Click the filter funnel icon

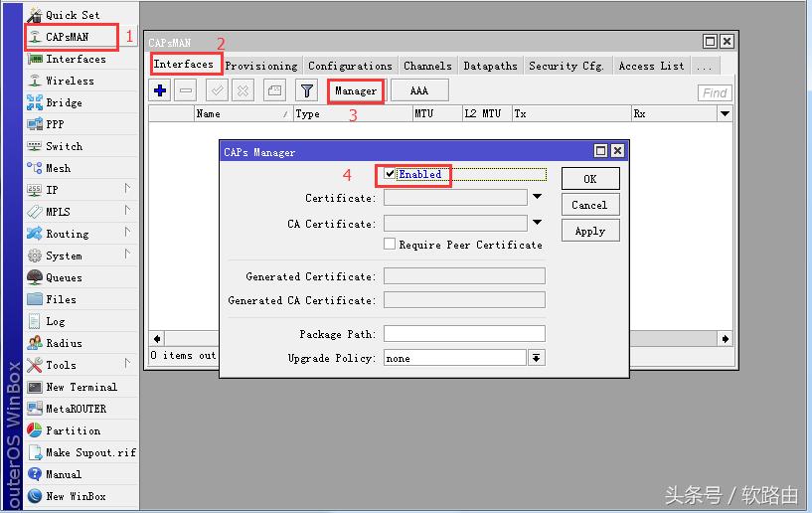click(x=308, y=90)
